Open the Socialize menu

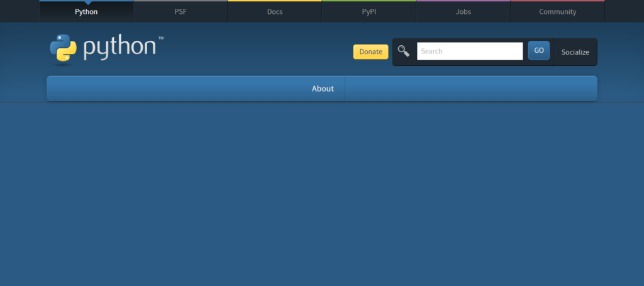pyautogui.click(x=575, y=52)
